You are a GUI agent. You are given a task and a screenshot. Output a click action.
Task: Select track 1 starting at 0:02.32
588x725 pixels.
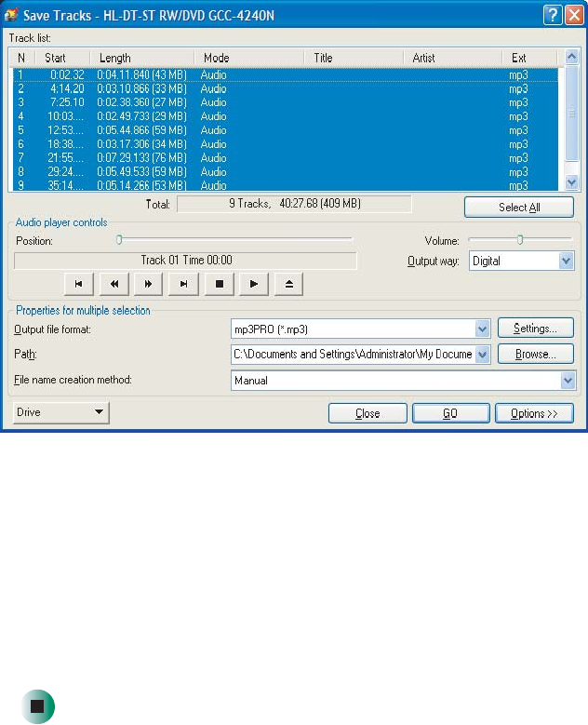point(286,74)
